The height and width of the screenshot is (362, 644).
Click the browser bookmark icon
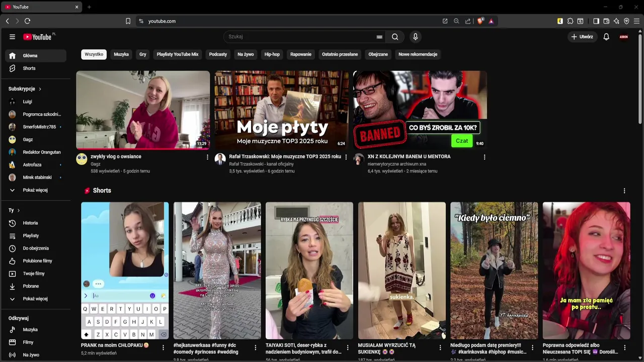click(128, 21)
